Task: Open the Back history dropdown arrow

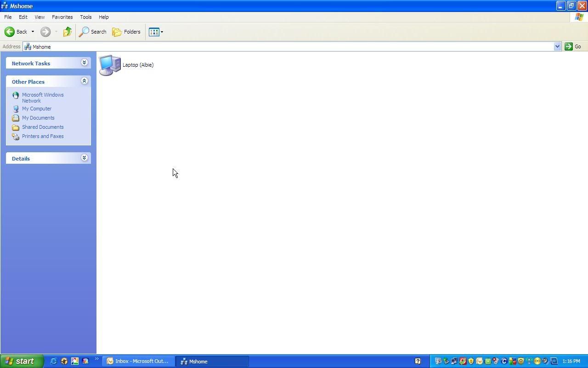Action: pyautogui.click(x=33, y=32)
